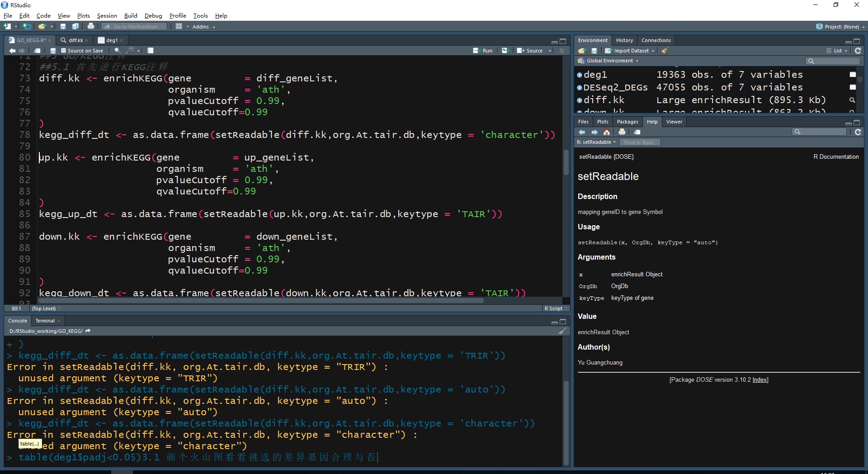
Task: Open Source button dropdown arrow
Action: pyautogui.click(x=550, y=51)
